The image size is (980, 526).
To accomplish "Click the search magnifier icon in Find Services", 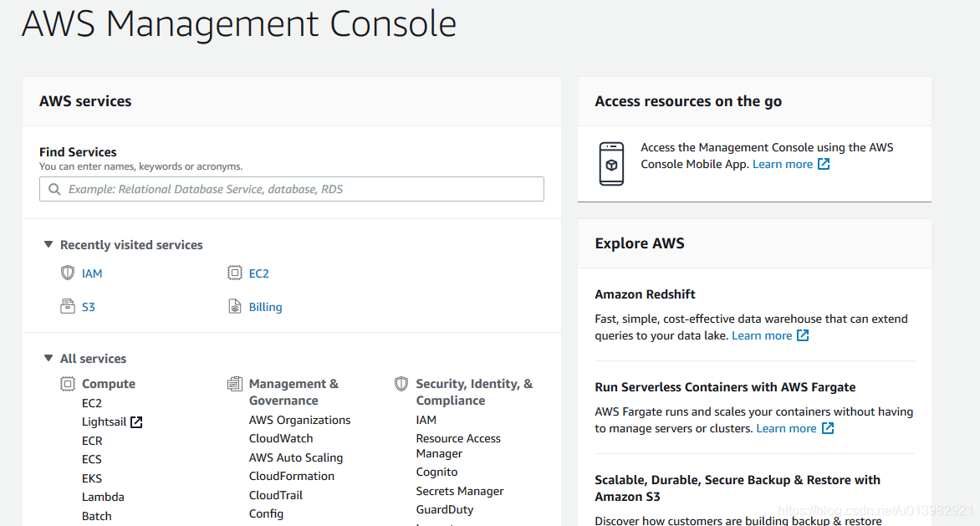I will (x=54, y=189).
